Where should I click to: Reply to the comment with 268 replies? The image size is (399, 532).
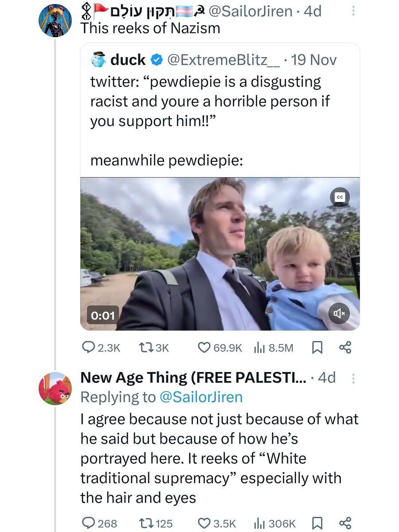pyautogui.click(x=99, y=523)
